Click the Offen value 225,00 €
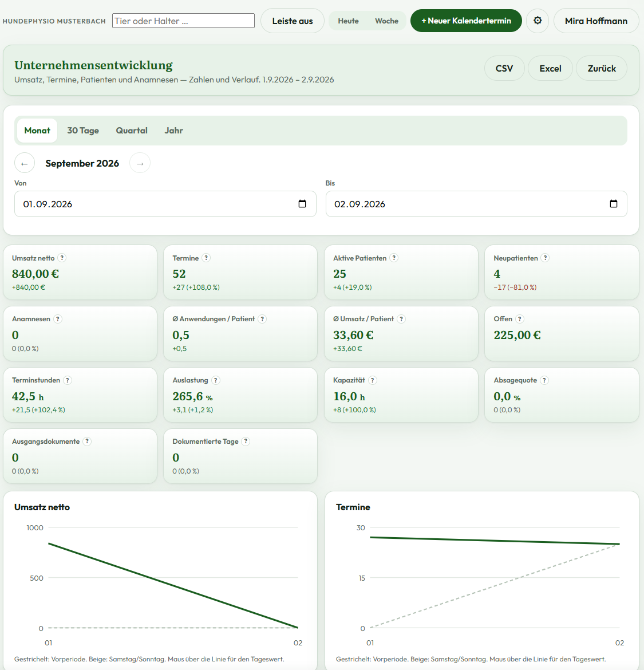The image size is (644, 670). 517,335
